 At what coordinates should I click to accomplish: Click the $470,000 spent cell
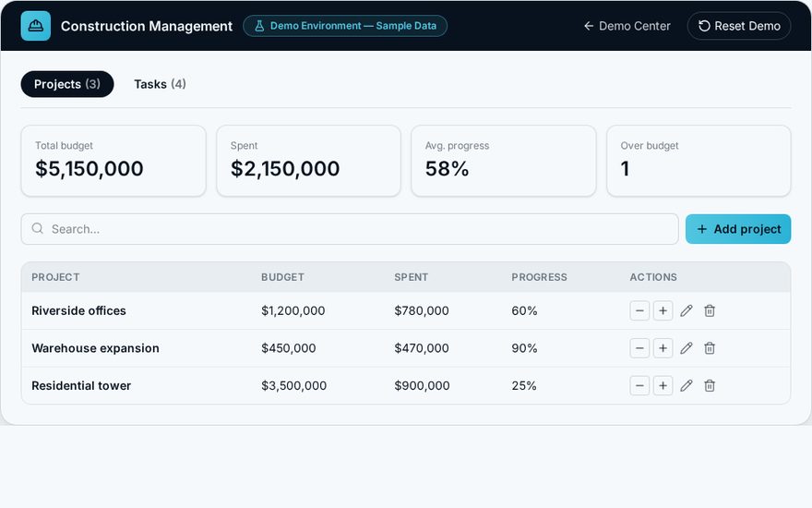point(422,348)
